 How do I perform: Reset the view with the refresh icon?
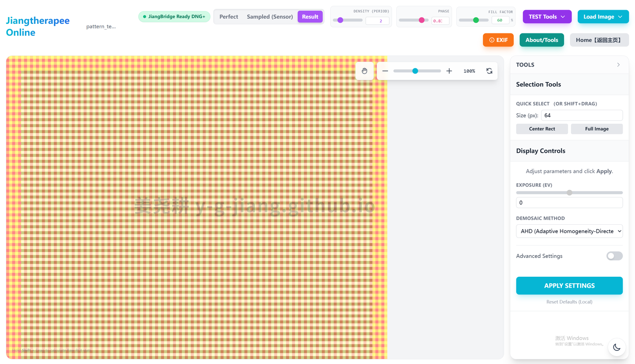489,71
